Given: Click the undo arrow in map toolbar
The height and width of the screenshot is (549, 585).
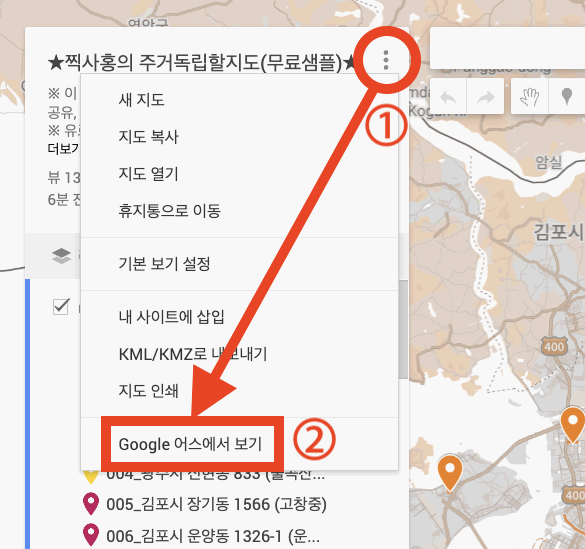Looking at the screenshot, I should coord(448,96).
